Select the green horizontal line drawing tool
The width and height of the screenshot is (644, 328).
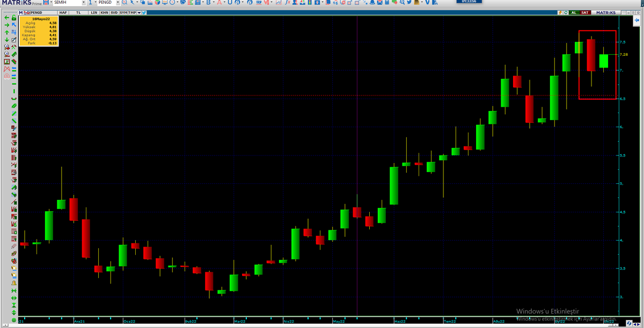pos(14,84)
